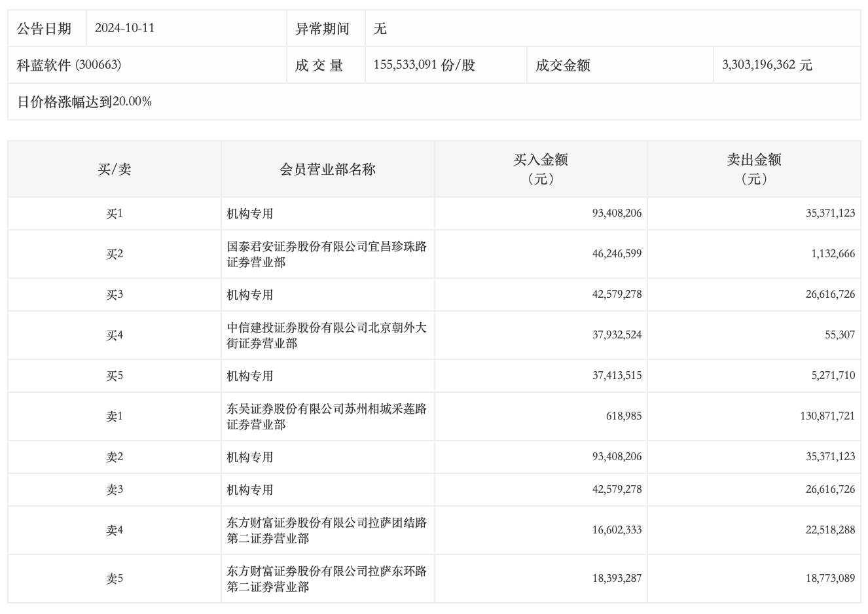868x614 pixels.
Task: Select the stock name 科蓝软件 (300663)
Action: pos(69,65)
